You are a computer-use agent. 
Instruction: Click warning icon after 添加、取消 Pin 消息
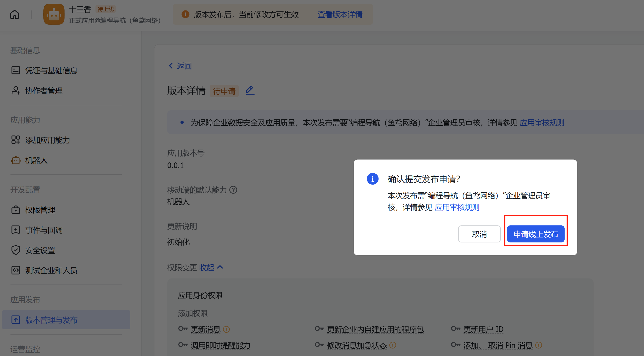tap(539, 345)
